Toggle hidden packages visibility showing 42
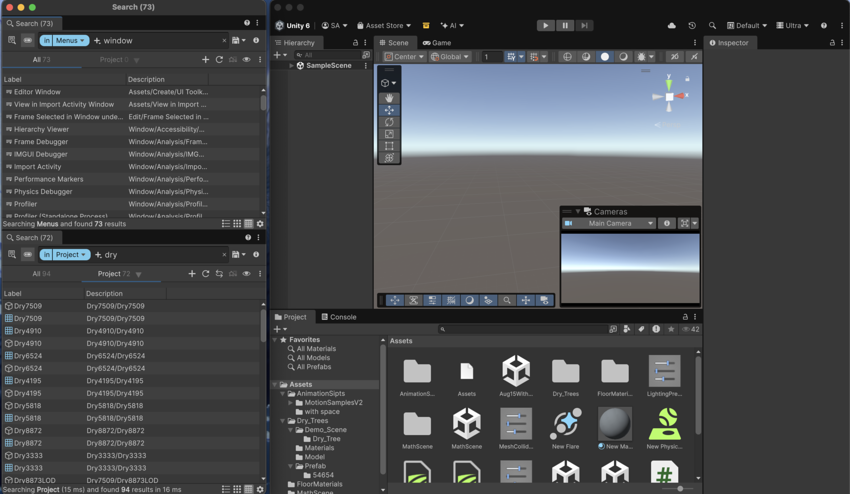850x494 pixels. point(689,329)
